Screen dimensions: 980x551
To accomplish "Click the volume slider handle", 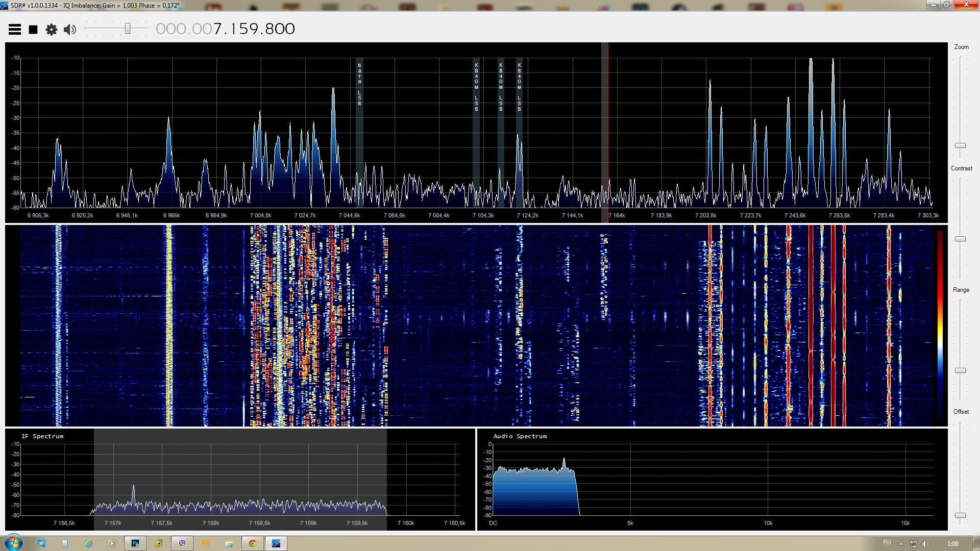I will 128,29.
